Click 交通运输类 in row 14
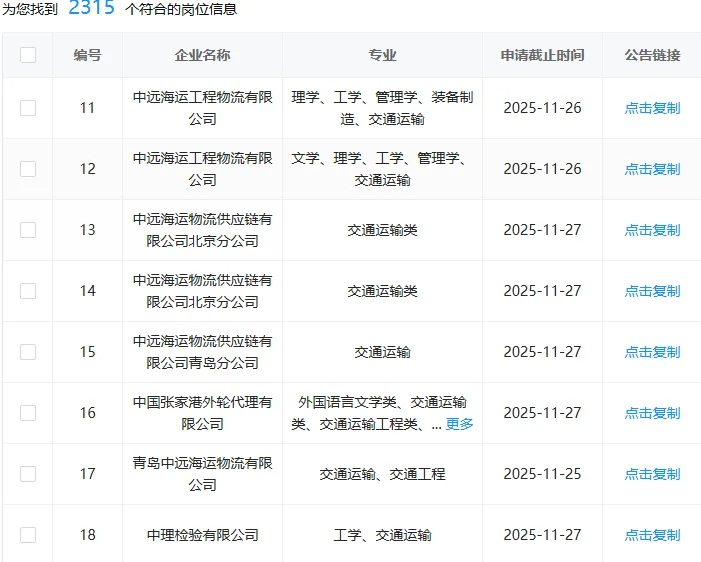 click(x=382, y=291)
